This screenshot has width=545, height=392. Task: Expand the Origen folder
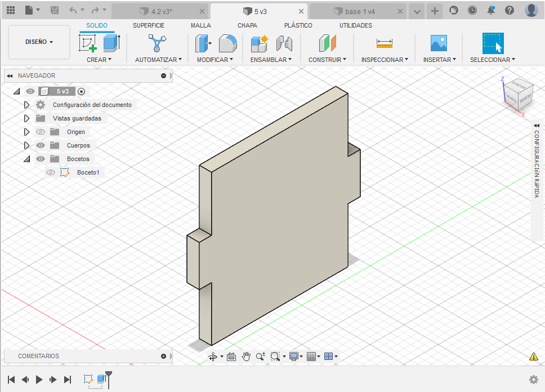click(27, 132)
